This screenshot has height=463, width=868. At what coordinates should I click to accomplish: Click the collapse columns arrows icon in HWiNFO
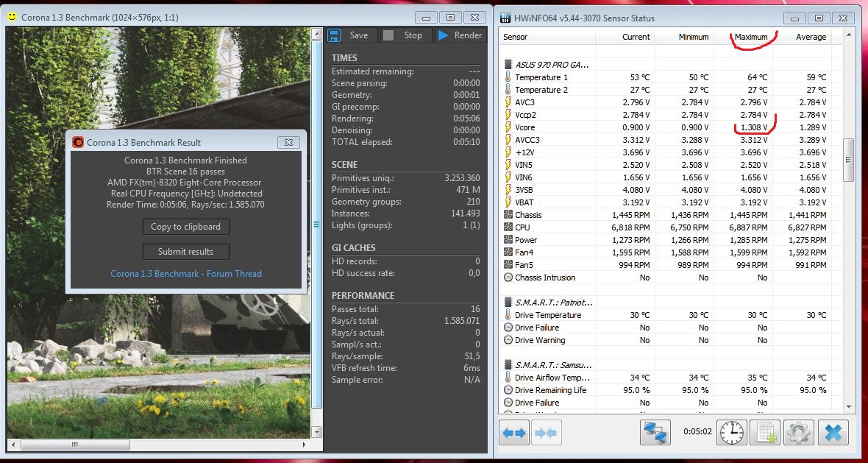click(547, 432)
